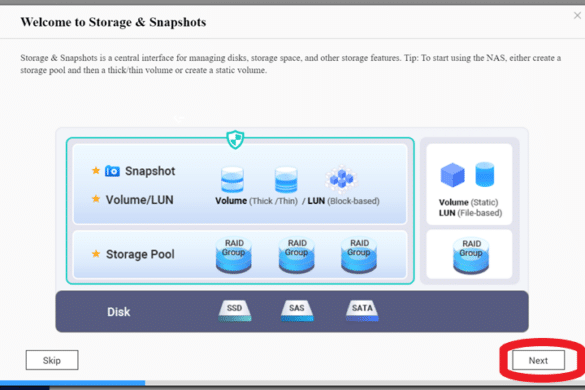Viewport: 585px width, 390px height.
Task: Click the Disk label
Action: [x=119, y=312]
